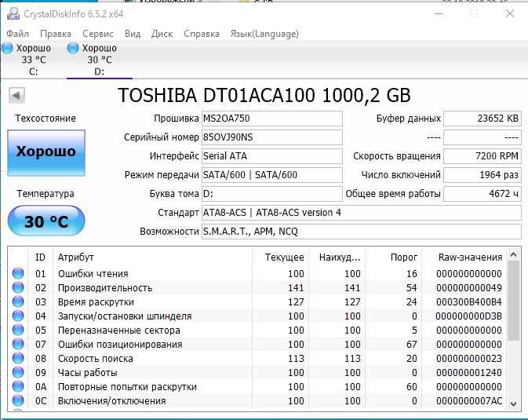Click the TOSHIBA DT01ACA100 1000,2 GB title
The height and width of the screenshot is (420, 528).
pos(264,96)
